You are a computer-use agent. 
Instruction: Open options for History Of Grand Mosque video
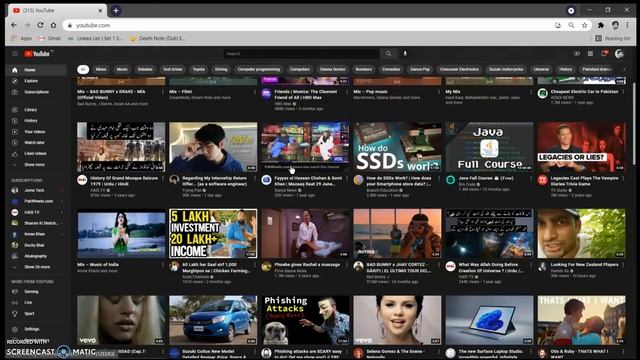[162, 179]
